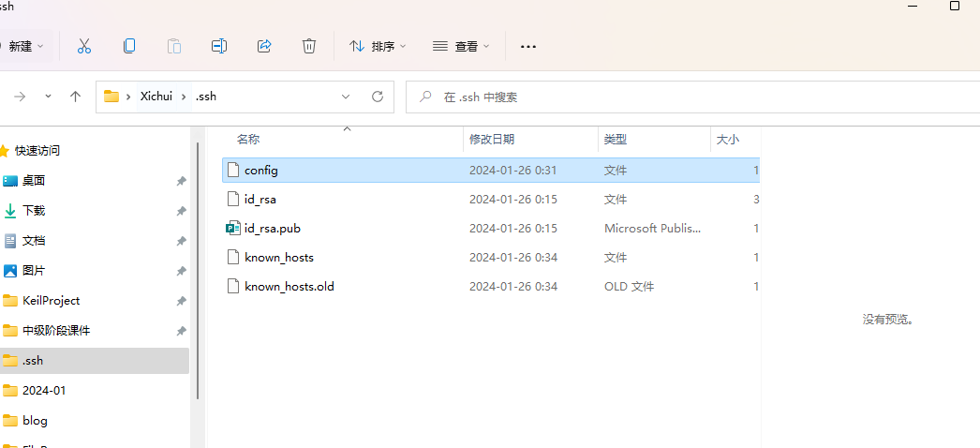Open 下载 in quick access sidebar
980x448 pixels.
pyautogui.click(x=34, y=211)
